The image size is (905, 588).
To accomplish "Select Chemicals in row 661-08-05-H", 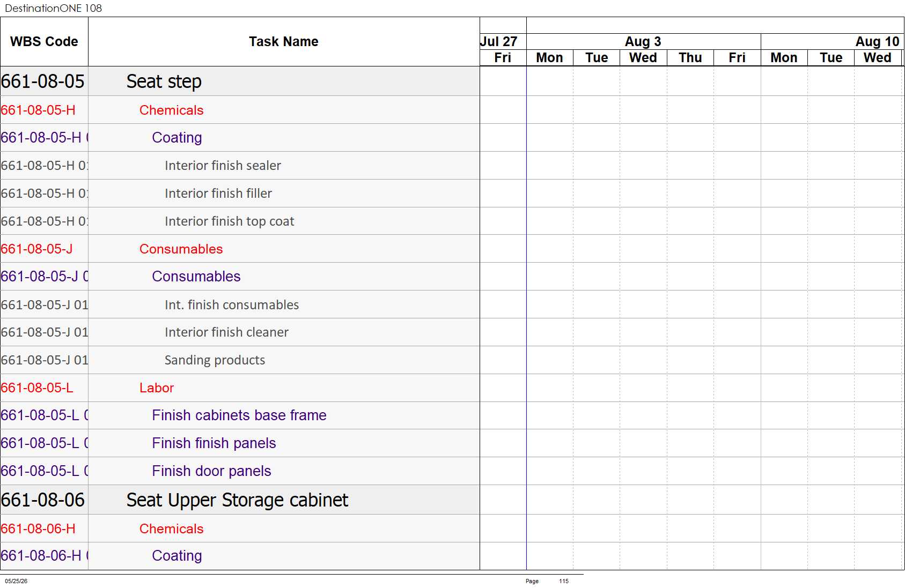I will pos(172,110).
